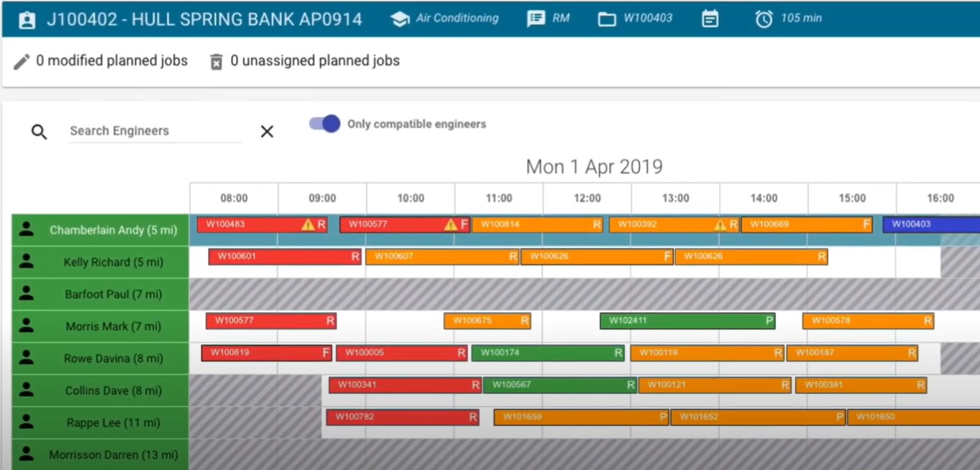Clear the search with the X button
Screen dimensions: 980x470
pyautogui.click(x=267, y=132)
